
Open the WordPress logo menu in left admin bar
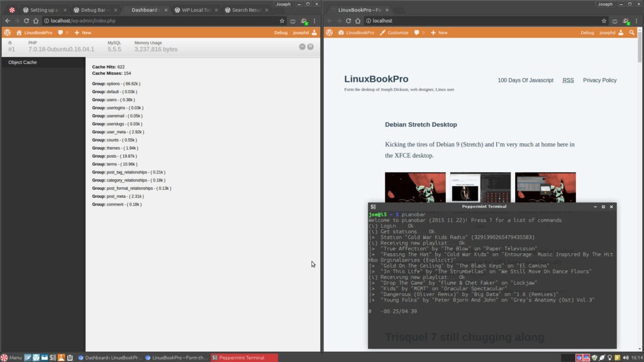[x=8, y=33]
